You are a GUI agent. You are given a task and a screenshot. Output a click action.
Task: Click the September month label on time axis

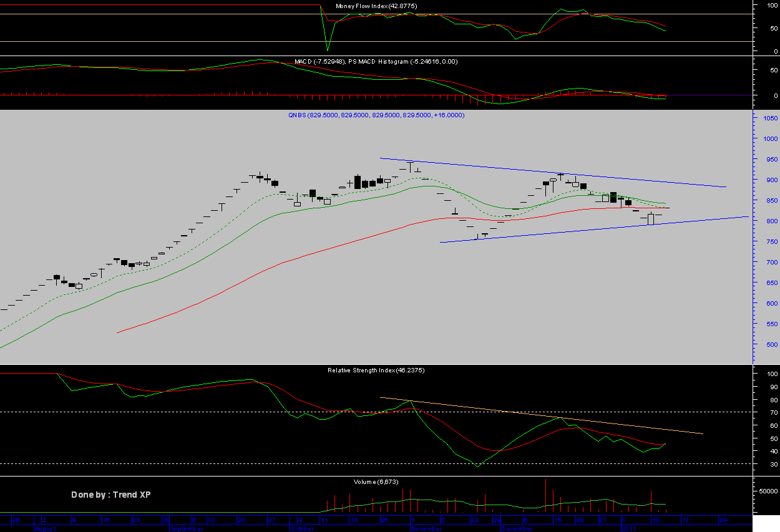[x=187, y=528]
